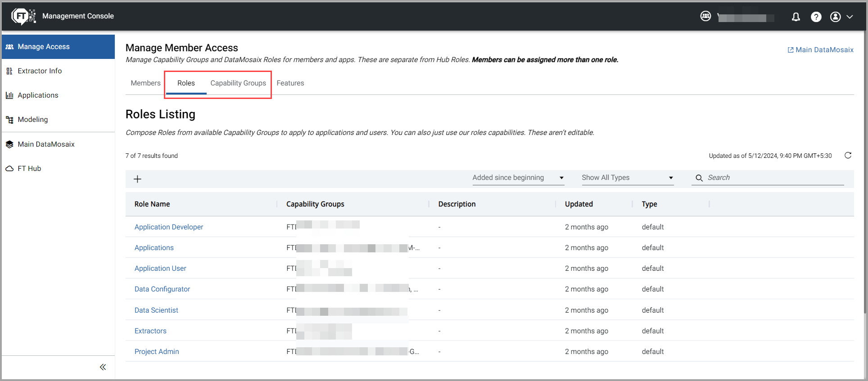Screen dimensions: 868x381
Task: Open the help question mark icon
Action: point(816,17)
